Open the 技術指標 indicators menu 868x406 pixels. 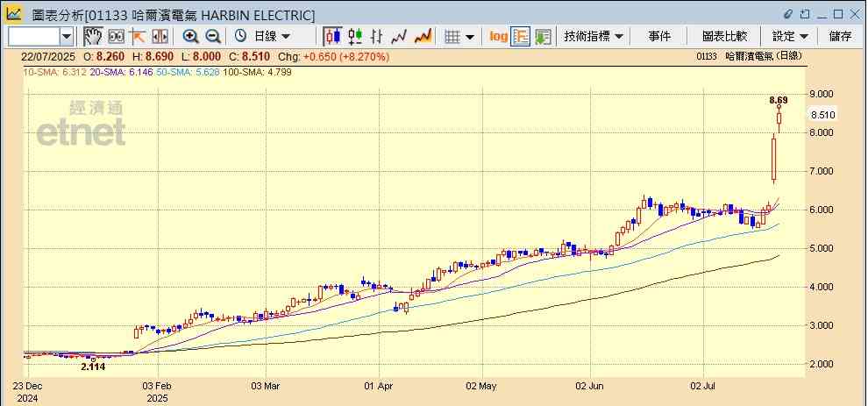(594, 37)
